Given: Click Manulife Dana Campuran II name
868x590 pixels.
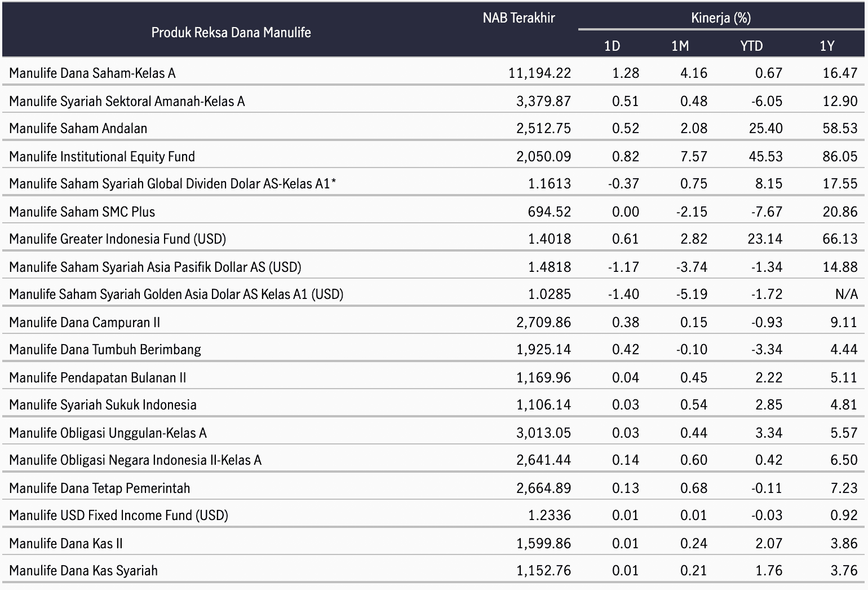Looking at the screenshot, I should pyautogui.click(x=85, y=323).
